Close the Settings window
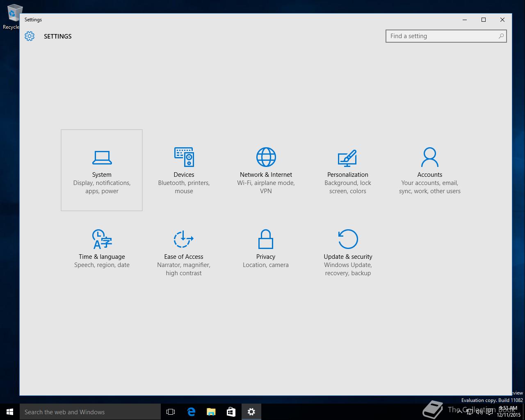 pos(502,20)
